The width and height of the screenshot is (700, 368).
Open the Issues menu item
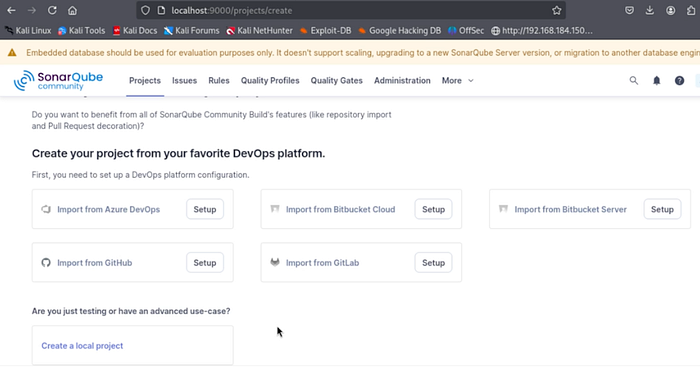tap(184, 80)
